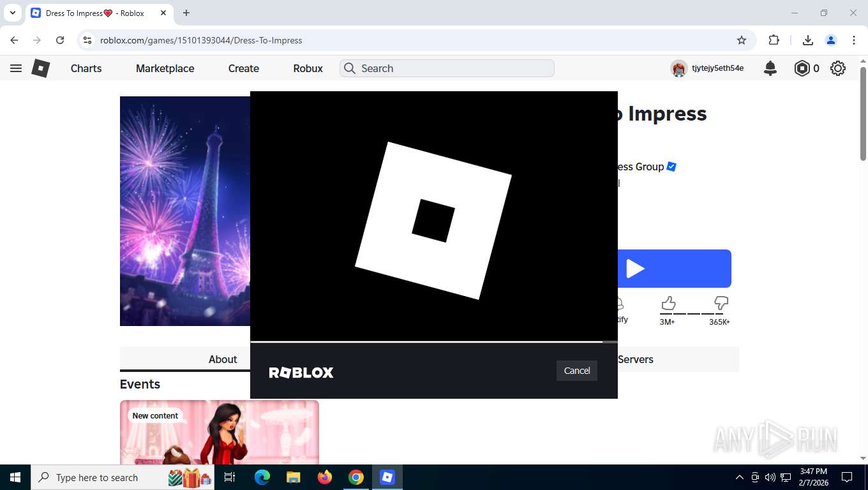
Task: Open File Explorer from the taskbar
Action: (x=294, y=477)
